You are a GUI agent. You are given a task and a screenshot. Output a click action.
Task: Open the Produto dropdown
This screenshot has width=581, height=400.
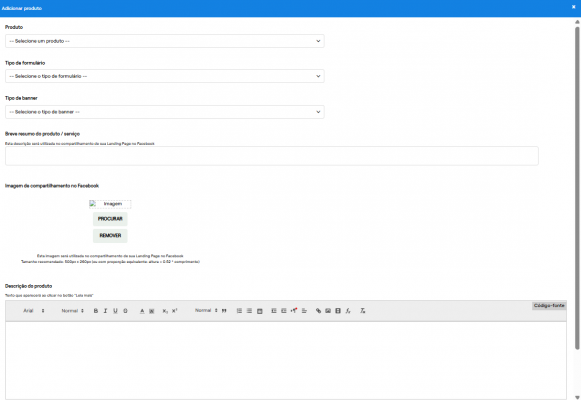165,41
